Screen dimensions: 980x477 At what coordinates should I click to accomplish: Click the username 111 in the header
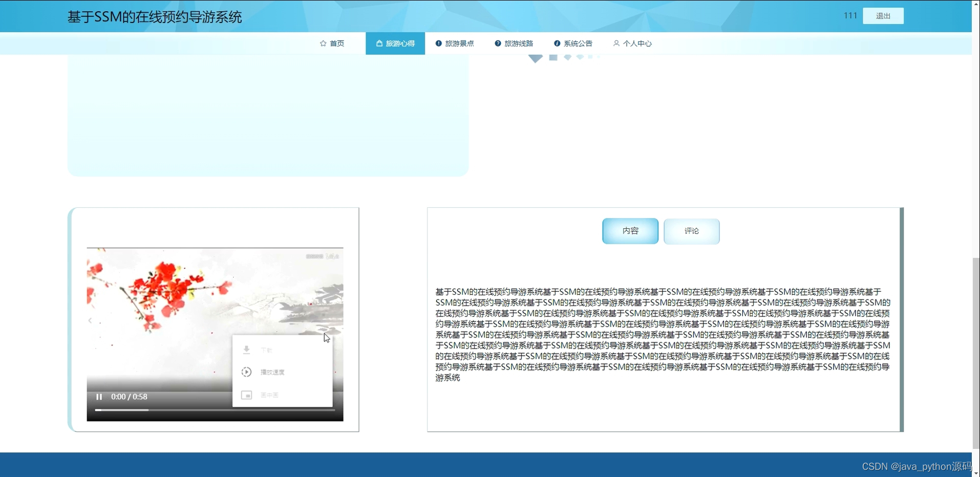pos(850,16)
